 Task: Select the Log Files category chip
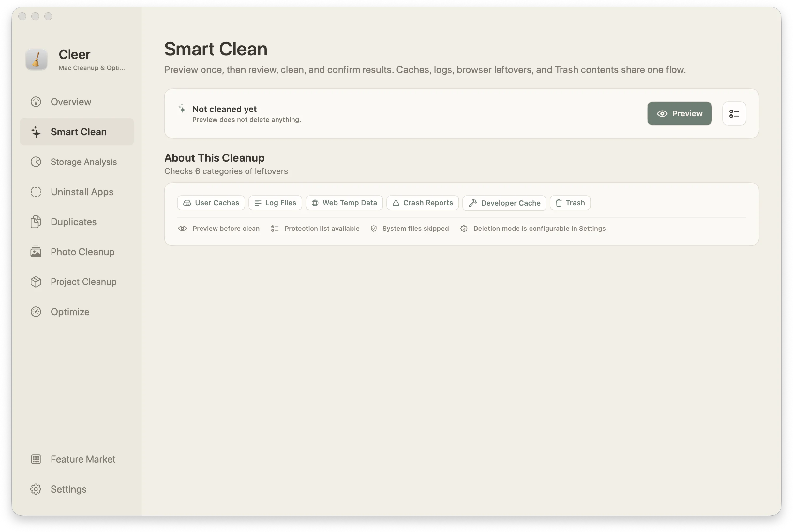(x=275, y=203)
